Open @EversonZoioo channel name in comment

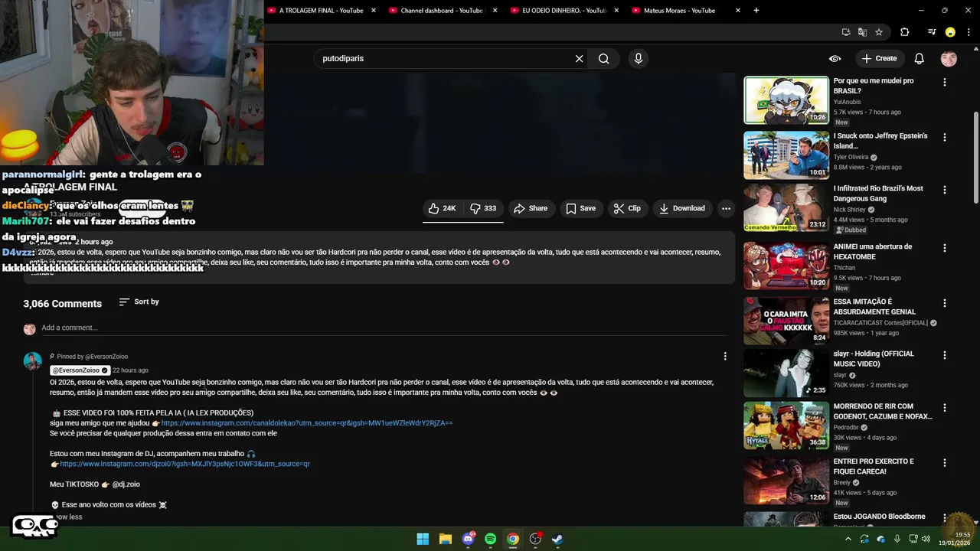point(80,370)
